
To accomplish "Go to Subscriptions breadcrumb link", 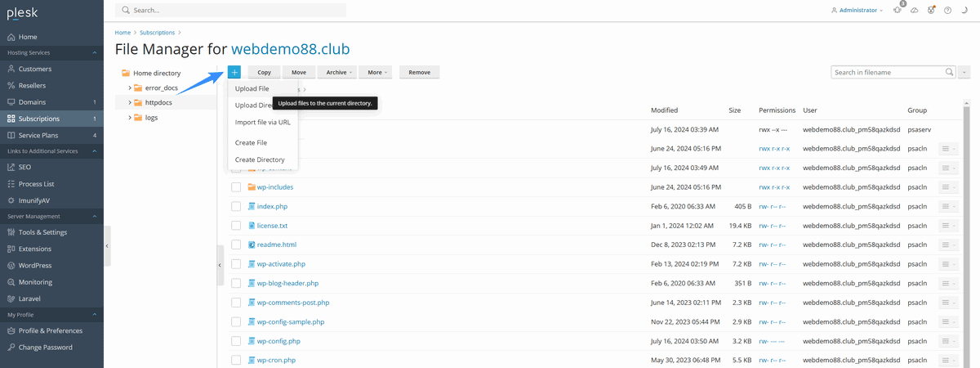I will pos(158,32).
